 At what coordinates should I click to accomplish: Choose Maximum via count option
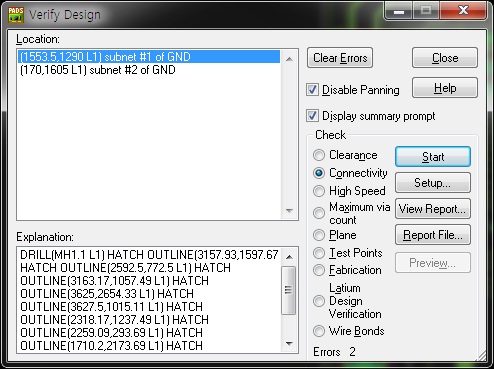[319, 213]
